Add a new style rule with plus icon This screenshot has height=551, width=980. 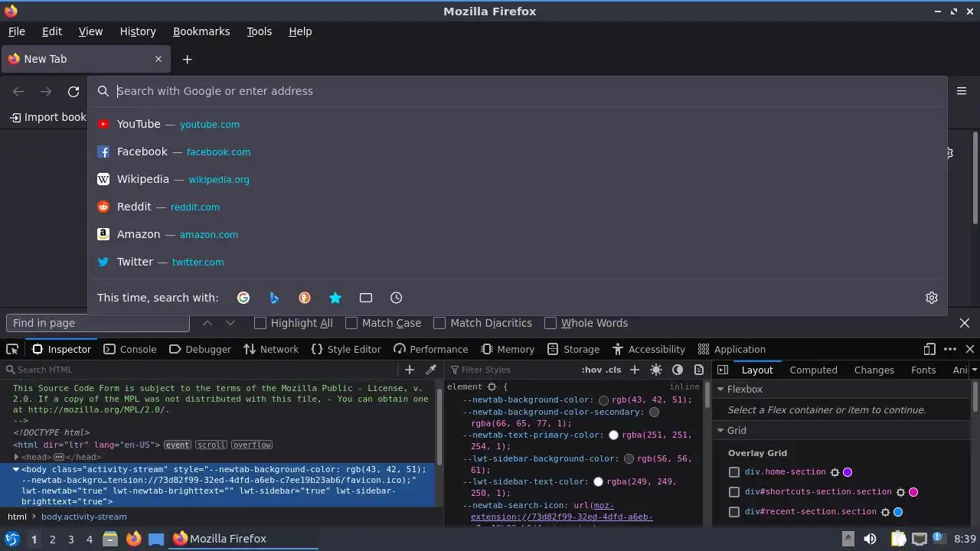click(634, 370)
